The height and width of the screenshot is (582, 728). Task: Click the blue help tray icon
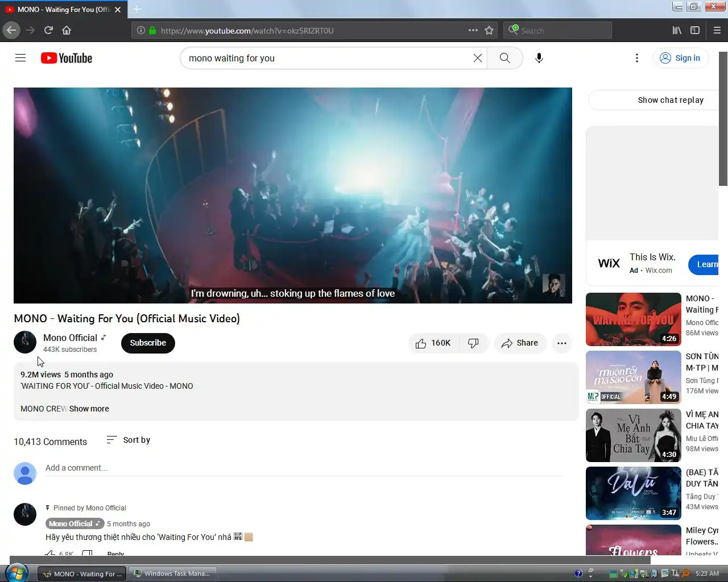tap(578, 573)
